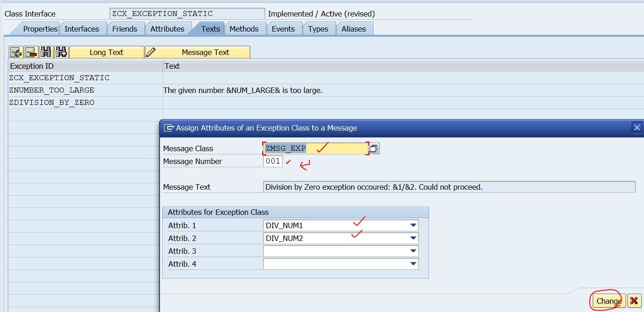Switch to the Methods tab

point(245,28)
